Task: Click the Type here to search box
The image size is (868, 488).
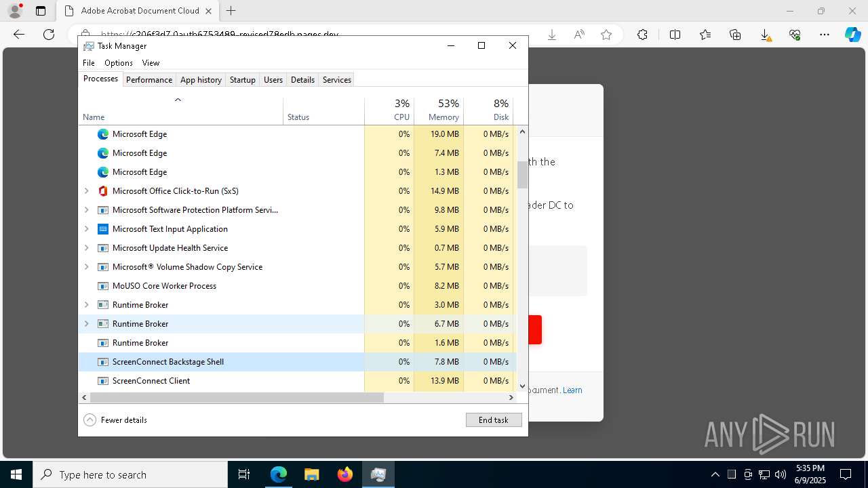Action: click(130, 474)
